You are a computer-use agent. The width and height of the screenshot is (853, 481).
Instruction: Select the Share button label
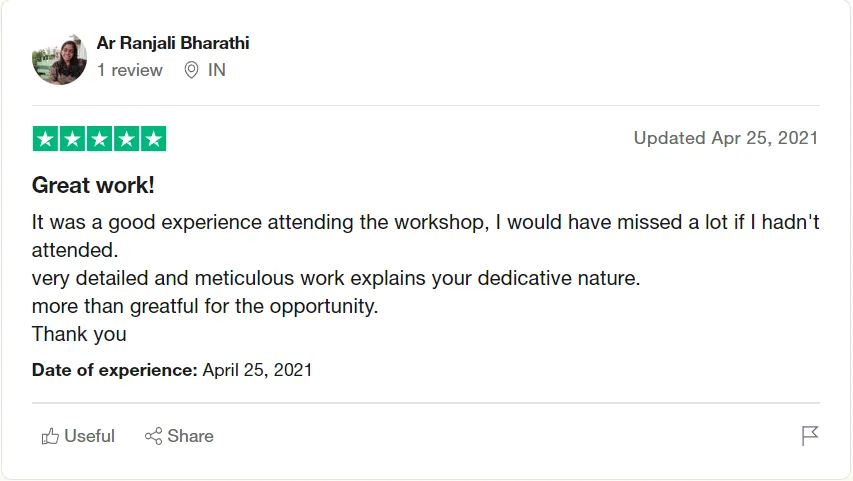[190, 436]
